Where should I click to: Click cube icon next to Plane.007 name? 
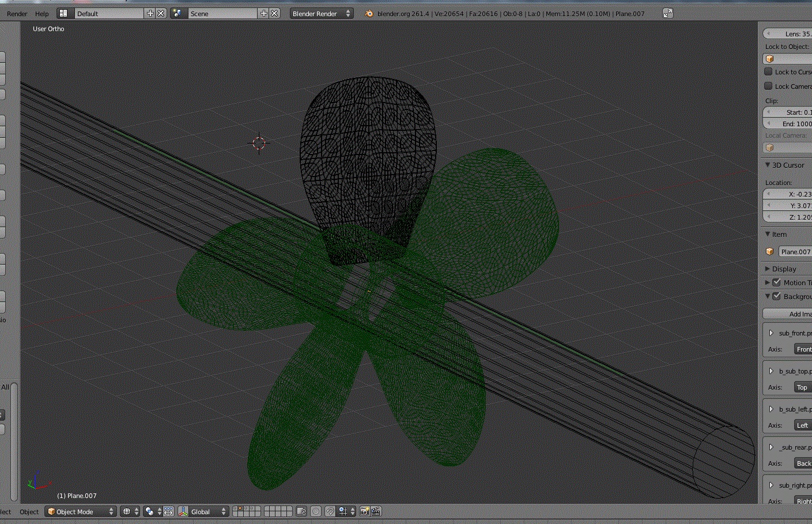tap(769, 251)
